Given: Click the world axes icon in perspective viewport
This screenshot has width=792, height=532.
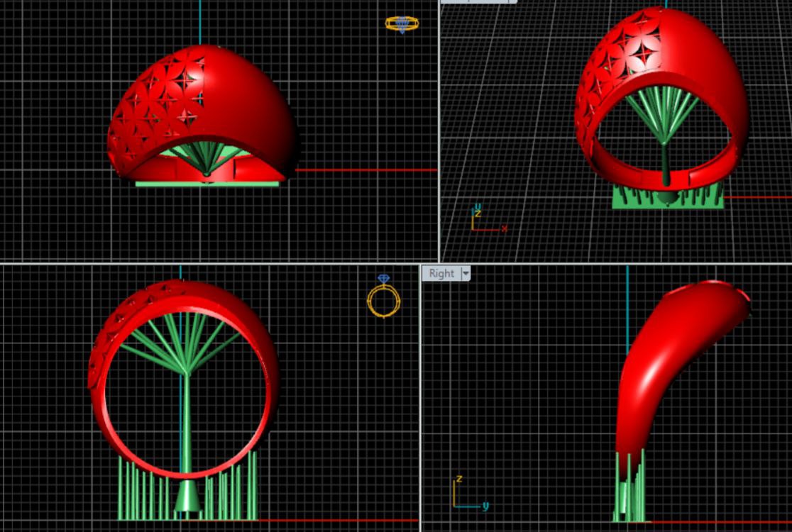Looking at the screenshot, I should [486, 220].
